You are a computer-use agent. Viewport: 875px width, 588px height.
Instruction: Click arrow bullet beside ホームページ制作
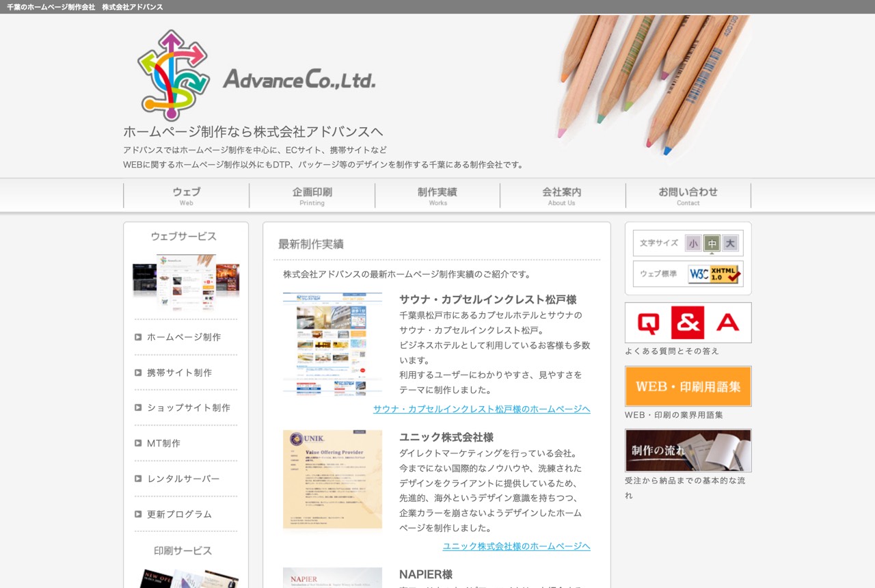pos(138,337)
